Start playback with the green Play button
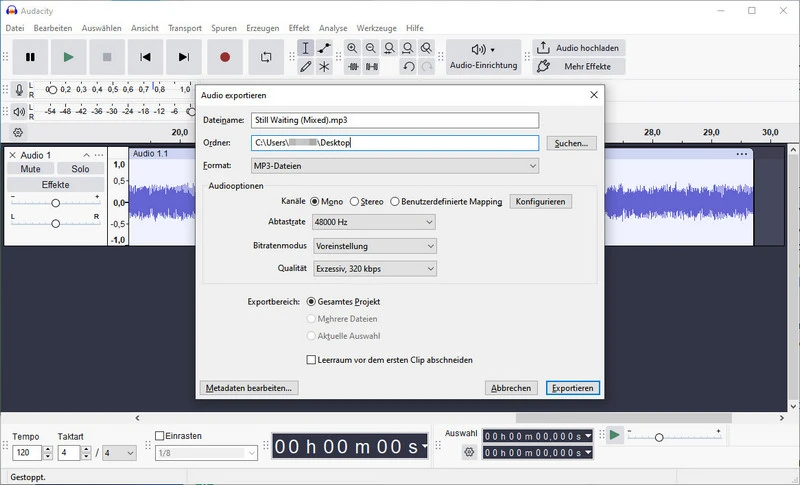This screenshot has width=800, height=485. click(68, 57)
